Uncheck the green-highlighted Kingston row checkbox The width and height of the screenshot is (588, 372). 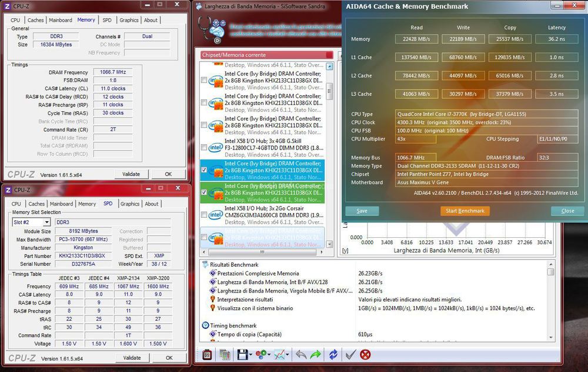(204, 192)
